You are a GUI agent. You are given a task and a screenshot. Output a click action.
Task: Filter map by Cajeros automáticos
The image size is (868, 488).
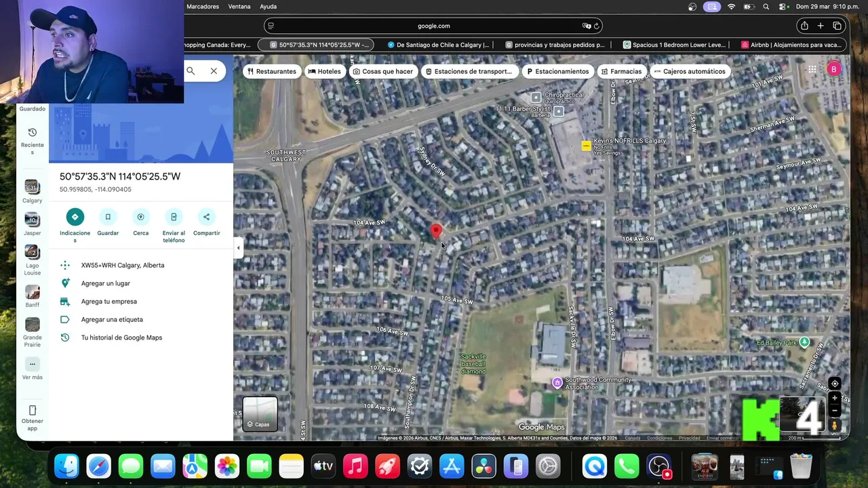click(x=690, y=71)
